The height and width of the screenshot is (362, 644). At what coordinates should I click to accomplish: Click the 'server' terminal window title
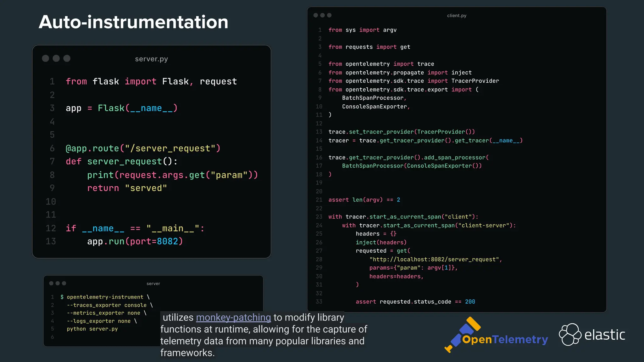click(x=153, y=283)
